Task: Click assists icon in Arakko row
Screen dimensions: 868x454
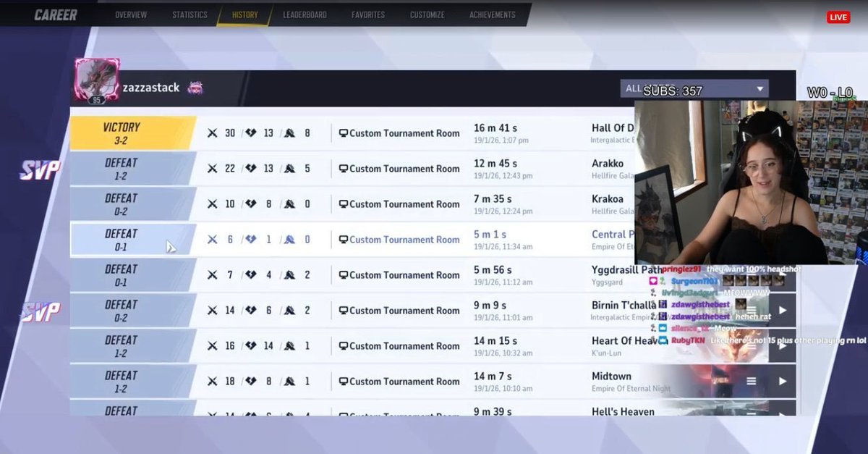Action: [289, 169]
